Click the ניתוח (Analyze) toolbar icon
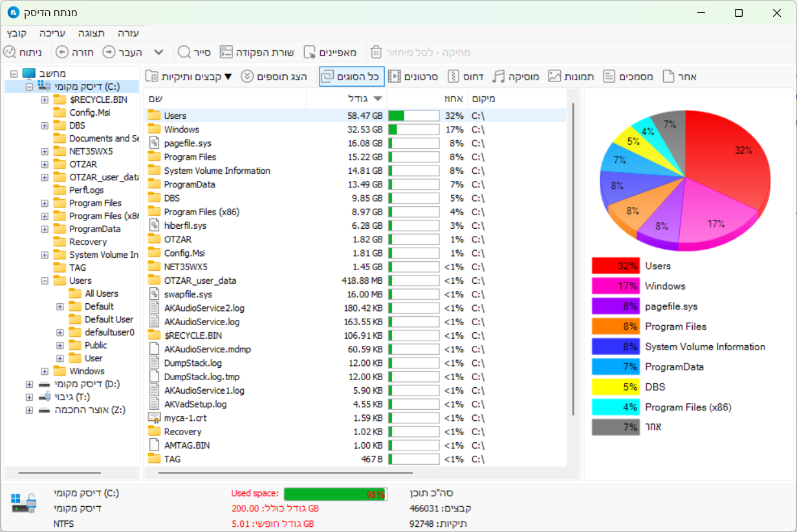This screenshot has height=532, width=797. pyautogui.click(x=10, y=52)
